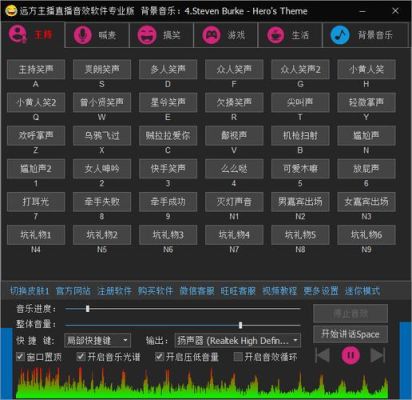Open the 喊麦 microphone tab
Image resolution: width=412 pixels, height=400 pixels.
97,35
